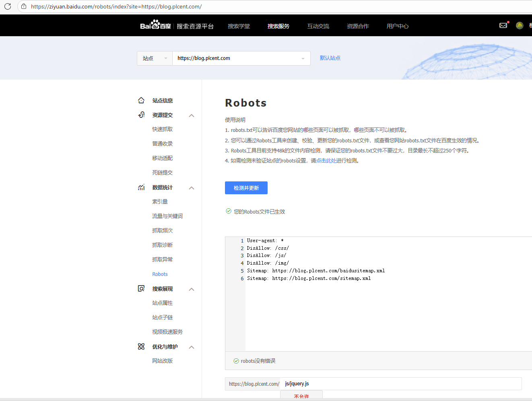Open the 搜索服务 top menu

278,26
